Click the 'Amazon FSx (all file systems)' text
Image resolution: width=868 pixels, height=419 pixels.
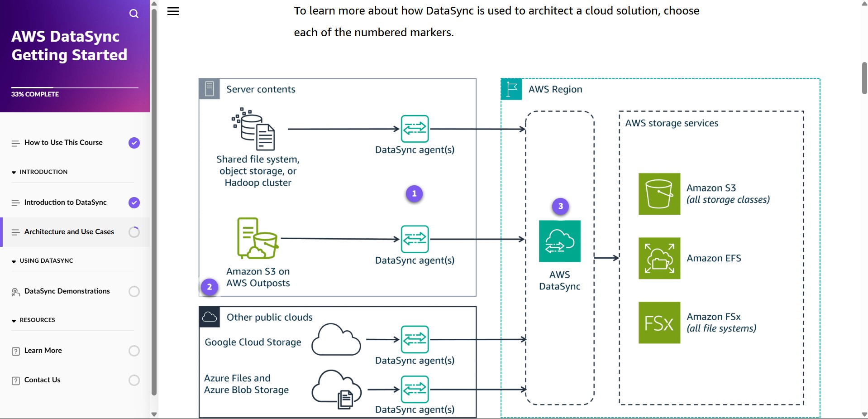[x=721, y=323]
